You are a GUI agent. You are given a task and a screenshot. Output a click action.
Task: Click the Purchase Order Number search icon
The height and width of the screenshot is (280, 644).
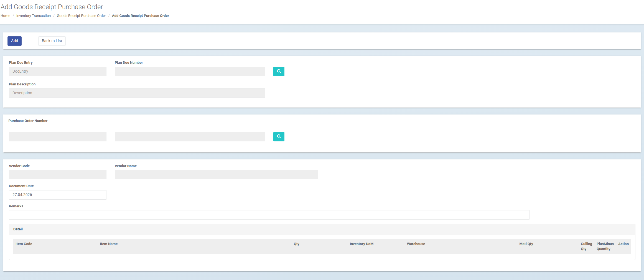coord(279,137)
